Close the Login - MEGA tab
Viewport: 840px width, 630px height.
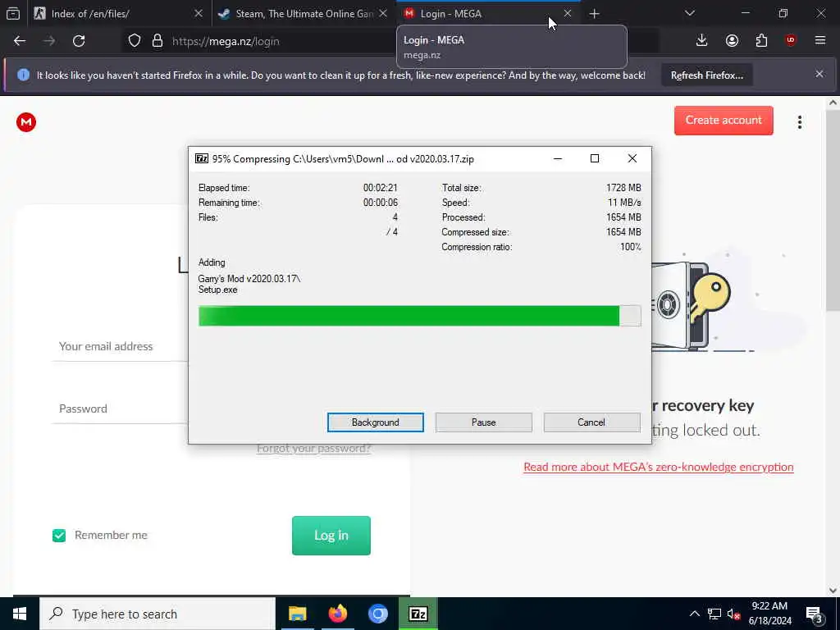tap(568, 13)
